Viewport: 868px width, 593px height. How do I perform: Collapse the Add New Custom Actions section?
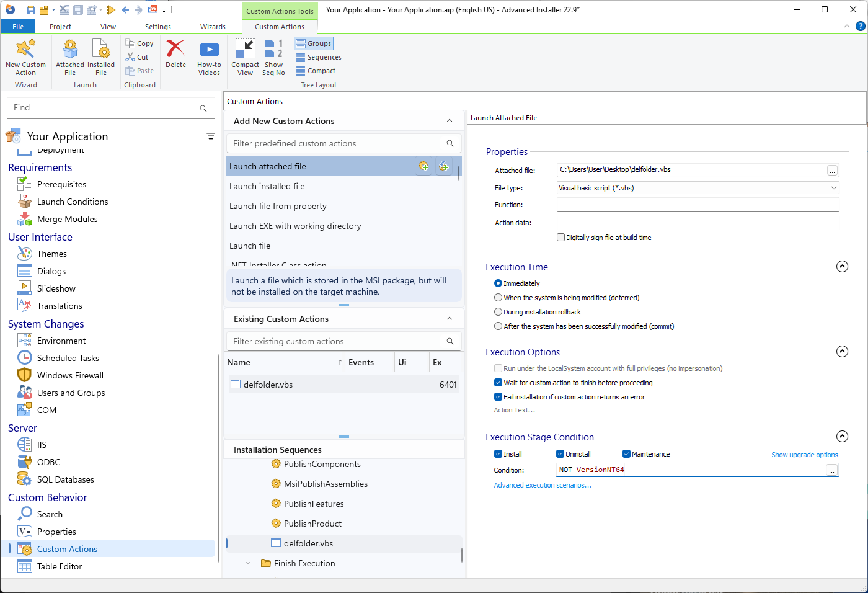click(450, 120)
